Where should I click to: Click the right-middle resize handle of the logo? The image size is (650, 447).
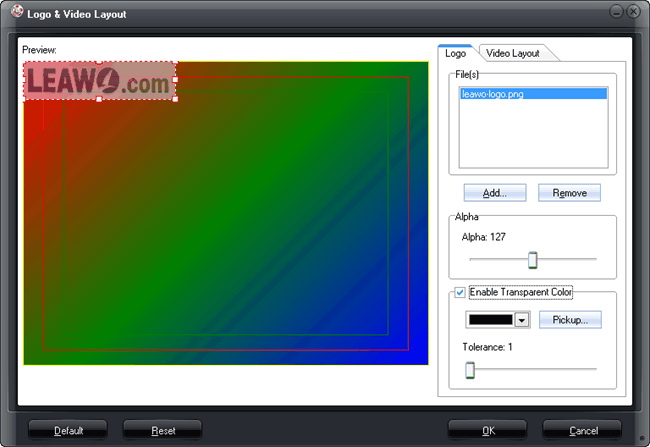click(x=175, y=79)
